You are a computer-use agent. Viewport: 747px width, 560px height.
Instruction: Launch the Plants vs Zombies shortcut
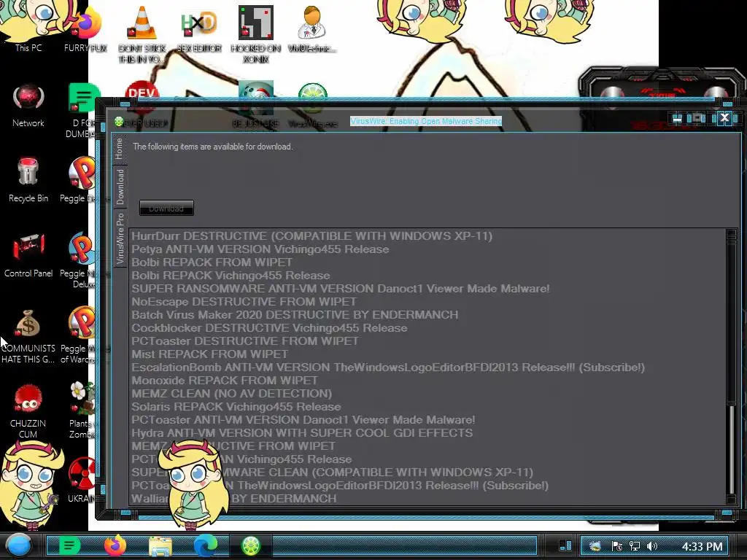click(x=81, y=411)
